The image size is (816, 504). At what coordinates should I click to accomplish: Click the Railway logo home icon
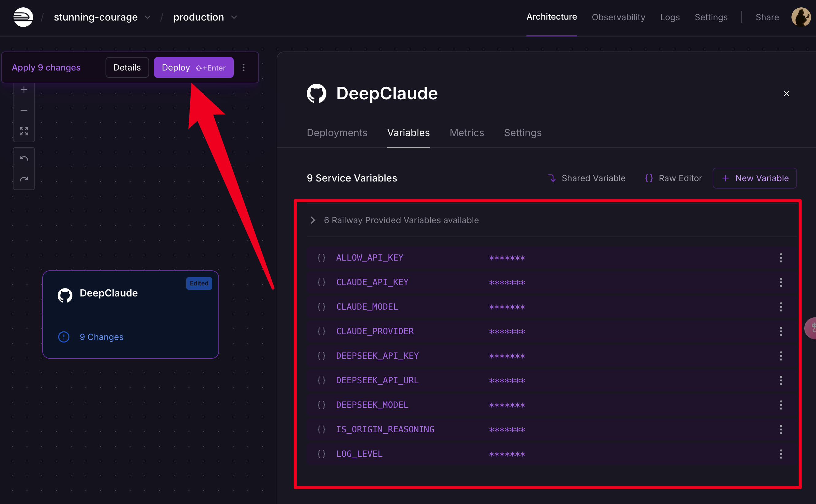(23, 17)
